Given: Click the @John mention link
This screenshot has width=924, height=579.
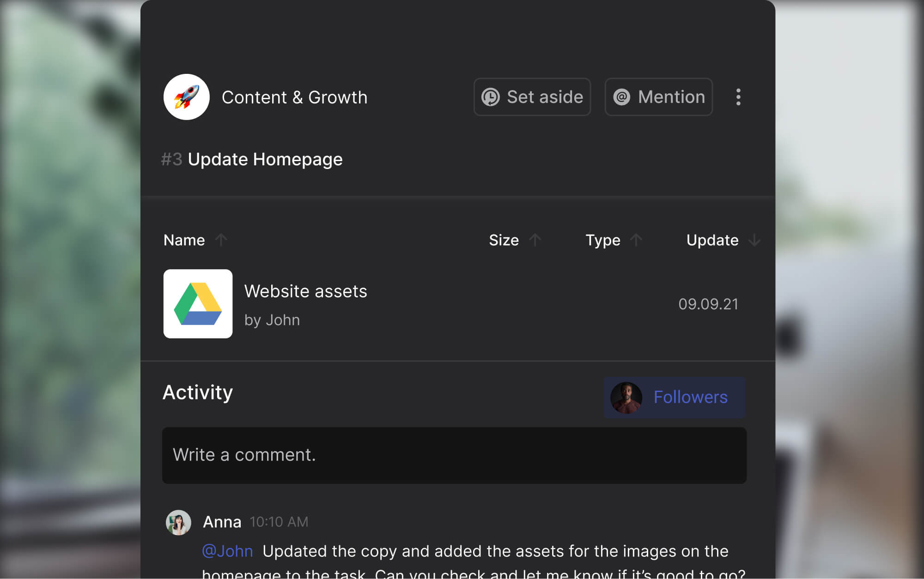Looking at the screenshot, I should [x=227, y=551].
